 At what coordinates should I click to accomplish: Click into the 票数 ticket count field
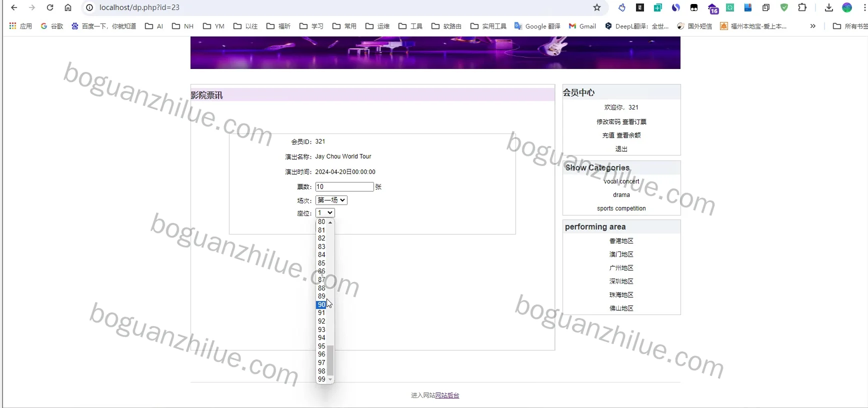[x=344, y=186]
